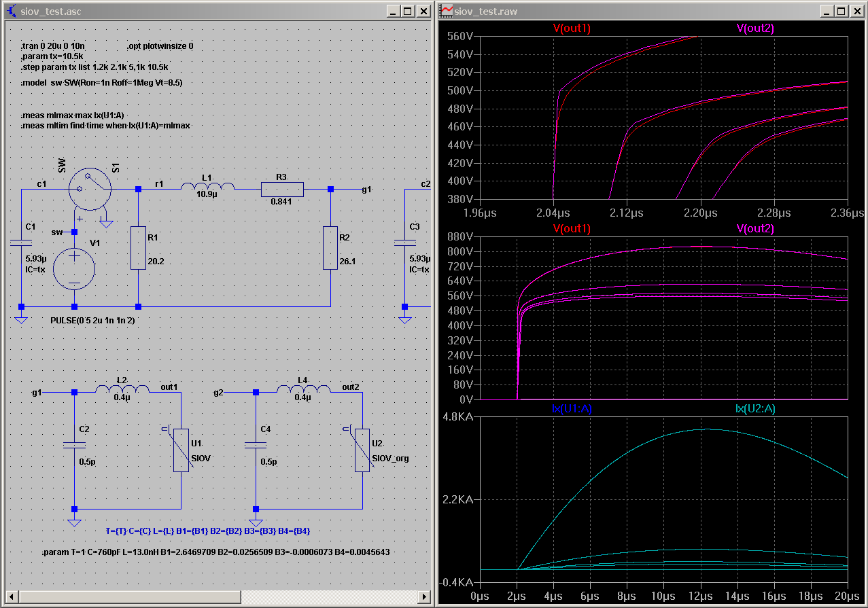Select capacitor C2 symbol
868x608 pixels.
pos(74,445)
